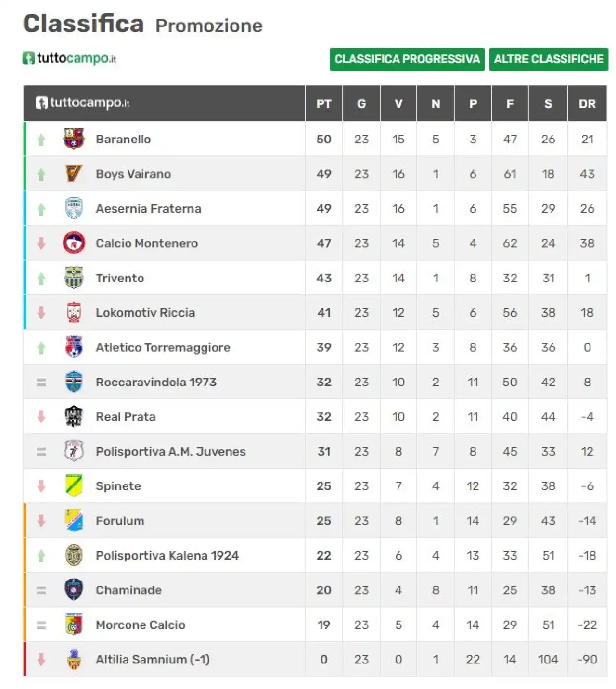Select the Trivento team badge
The width and height of the screenshot is (616, 689).
coord(74,278)
